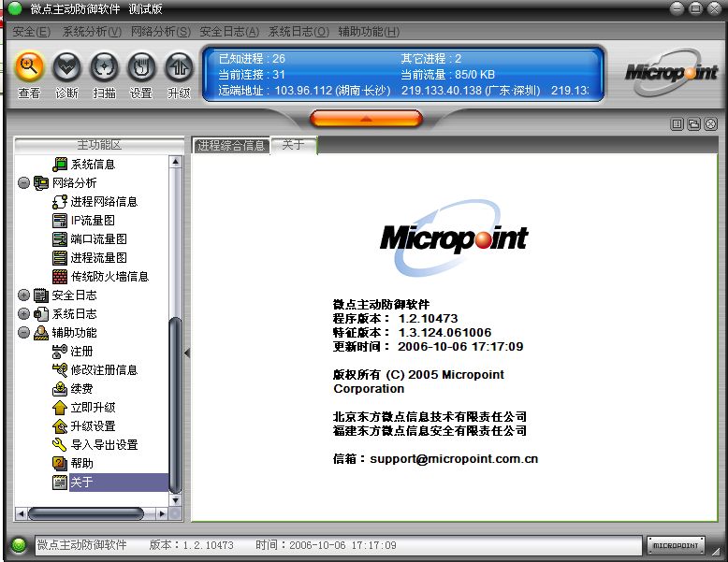Click the 辅助功能 person icon

[x=41, y=332]
